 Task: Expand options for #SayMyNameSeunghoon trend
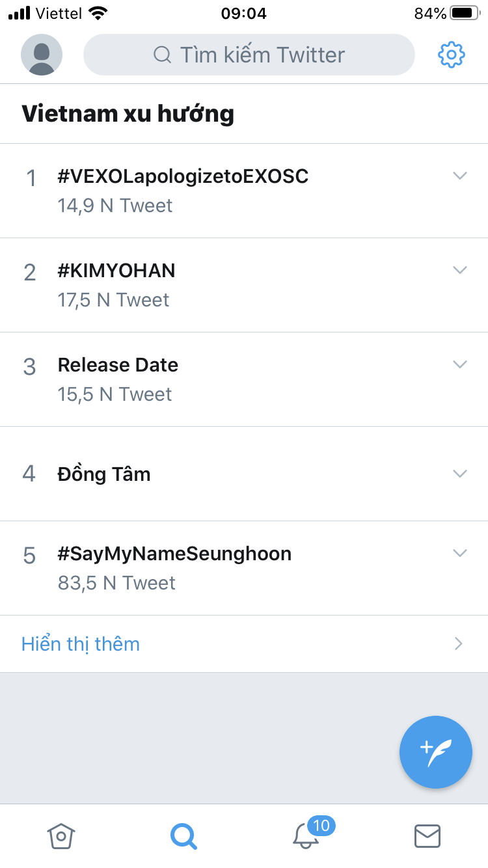click(x=460, y=553)
